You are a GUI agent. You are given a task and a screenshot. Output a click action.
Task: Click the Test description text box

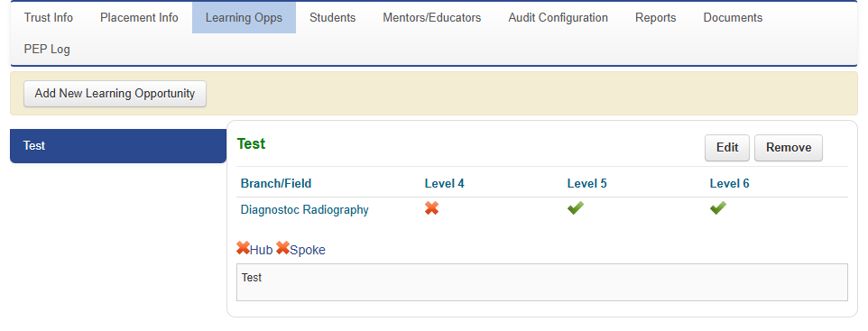tap(542, 282)
